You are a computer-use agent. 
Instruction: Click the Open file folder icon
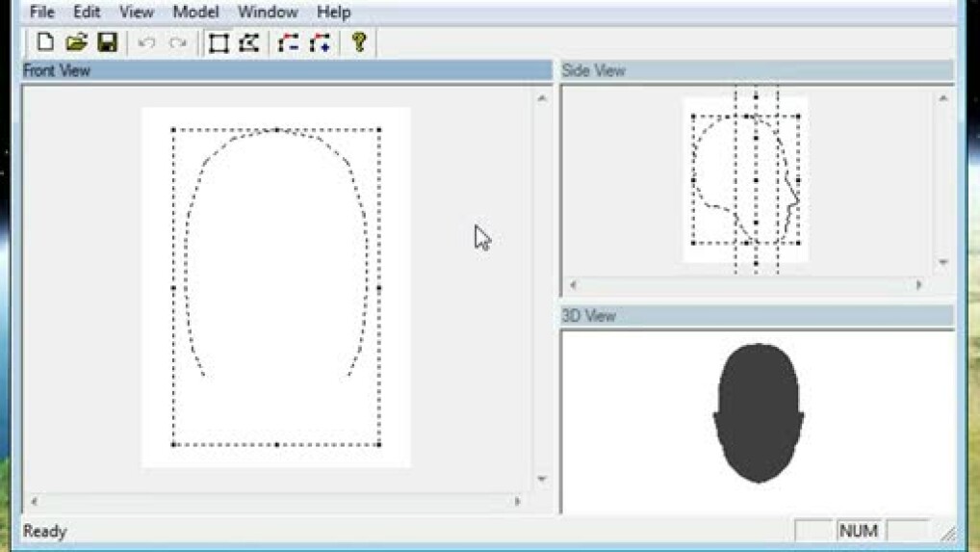point(76,42)
